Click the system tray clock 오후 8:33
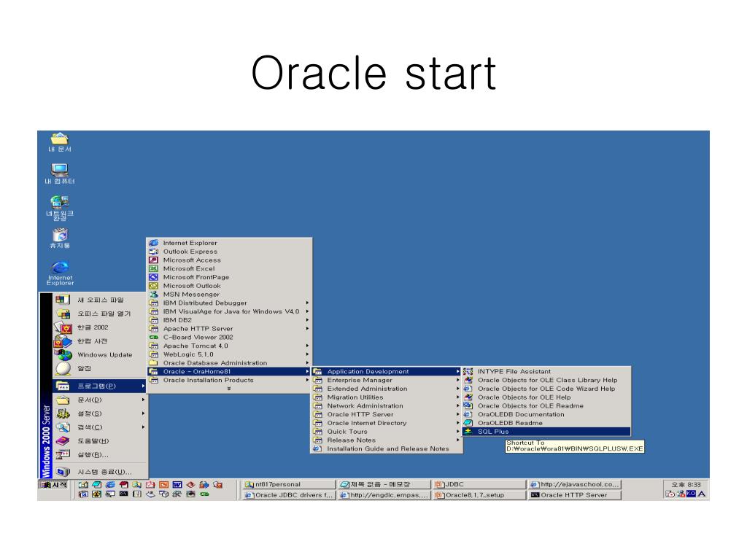Viewport: 747px width, 560px height. point(686,484)
